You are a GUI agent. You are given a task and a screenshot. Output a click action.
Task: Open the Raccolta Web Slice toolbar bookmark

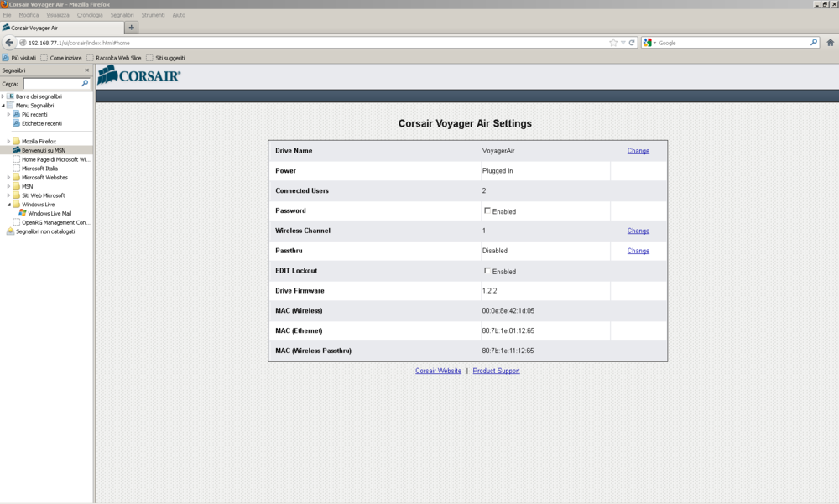click(x=114, y=58)
